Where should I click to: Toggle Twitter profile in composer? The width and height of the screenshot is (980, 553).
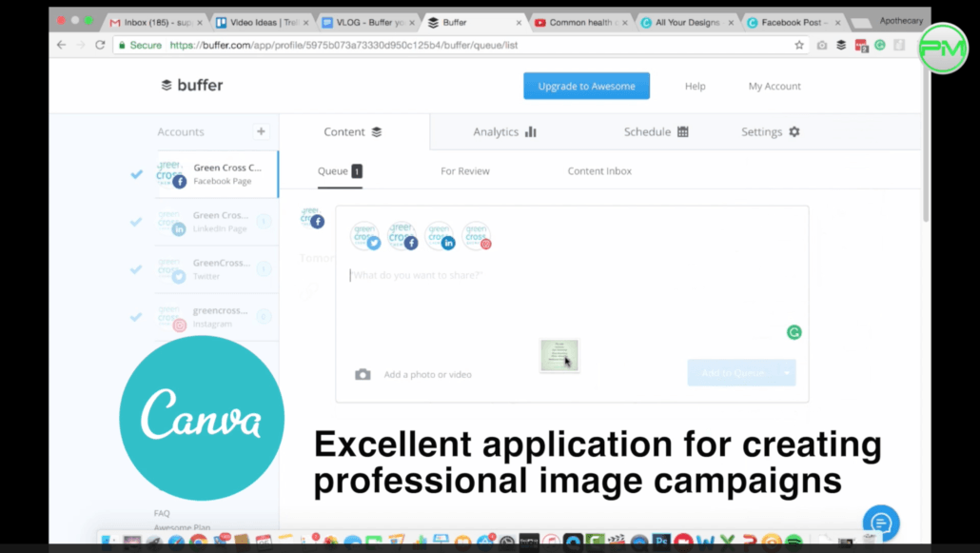pos(365,236)
